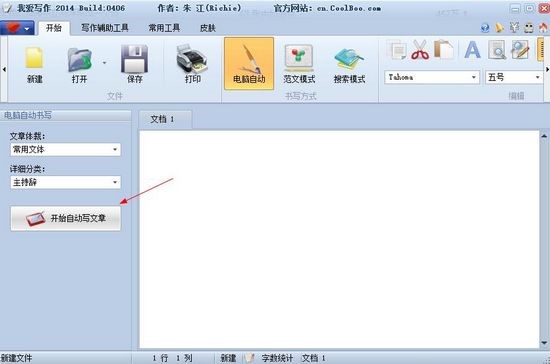Open the 常用工具 ribbon tab

[x=164, y=28]
